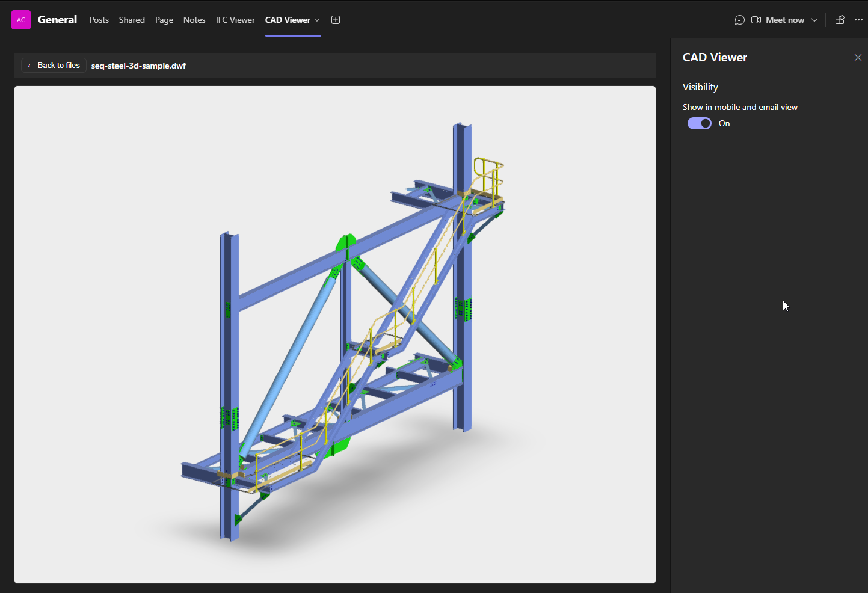Screen dimensions: 868x593
Task: Toggle Show in mobile and email view
Action: (x=700, y=123)
